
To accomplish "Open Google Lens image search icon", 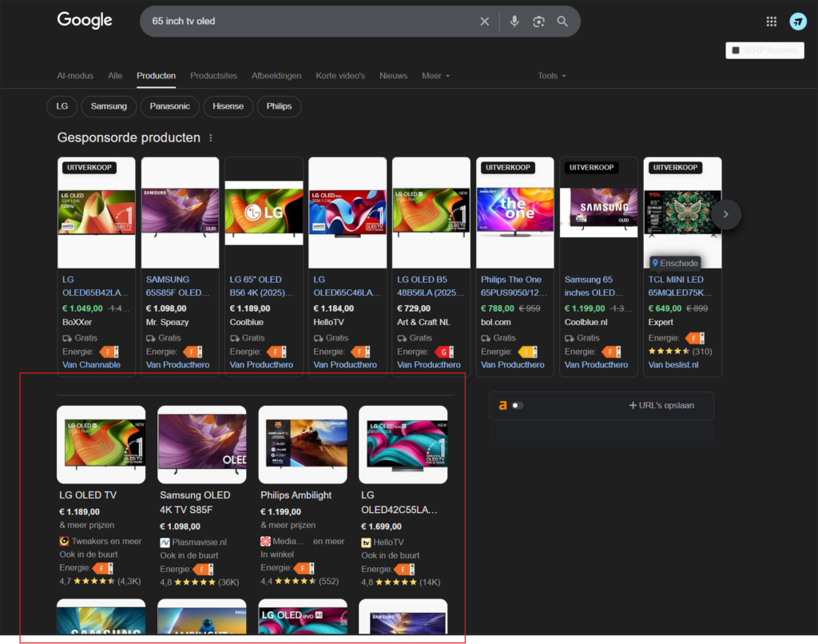I will [538, 22].
